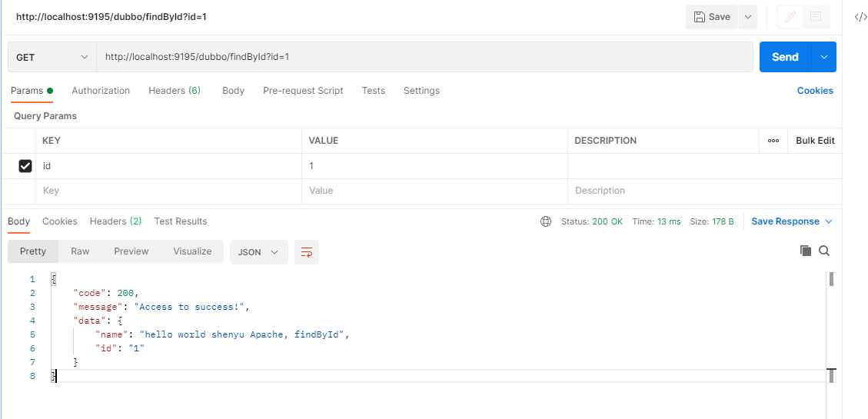Screen dimensions: 868x419
Task: Select the Visualize view
Action: coord(192,251)
